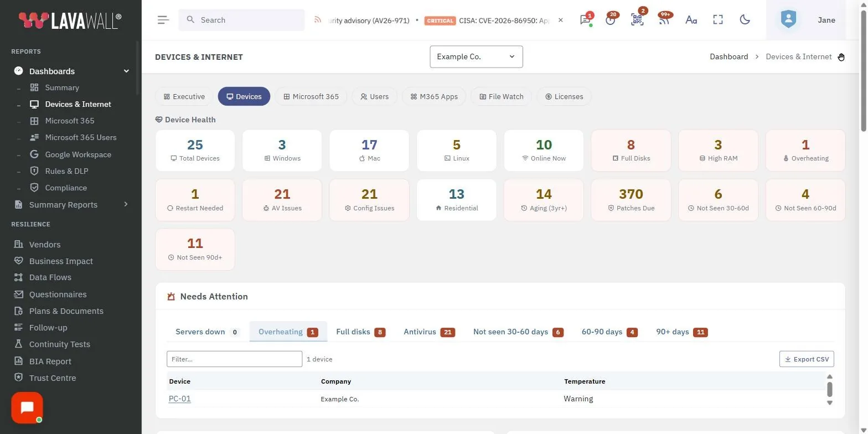Open the File Watch tab
The height and width of the screenshot is (434, 868).
502,96
